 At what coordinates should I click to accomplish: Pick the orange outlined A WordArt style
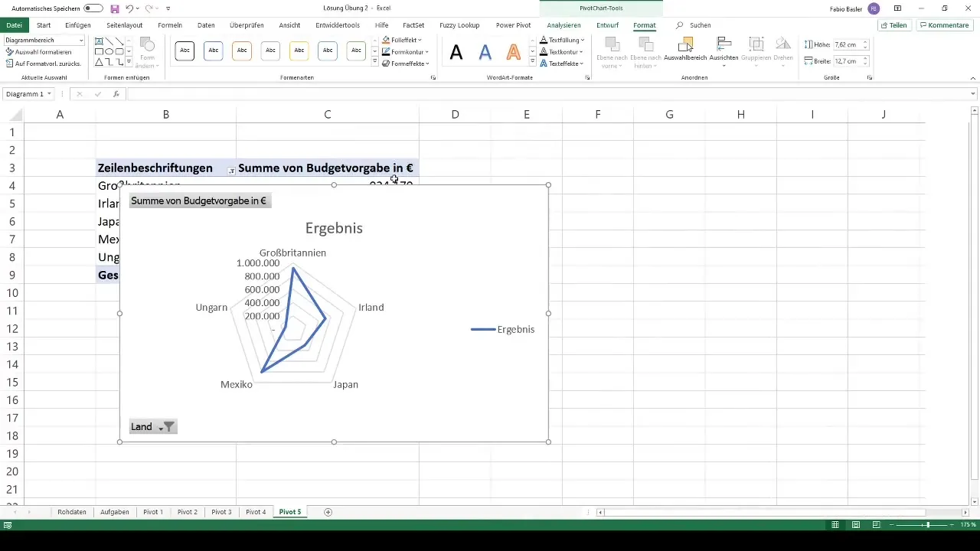pos(514,52)
